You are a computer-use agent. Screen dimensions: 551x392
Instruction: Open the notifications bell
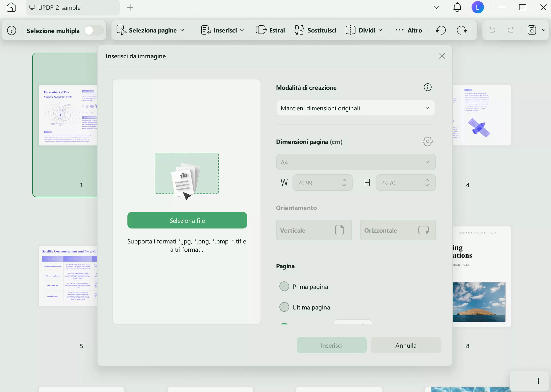click(x=457, y=7)
